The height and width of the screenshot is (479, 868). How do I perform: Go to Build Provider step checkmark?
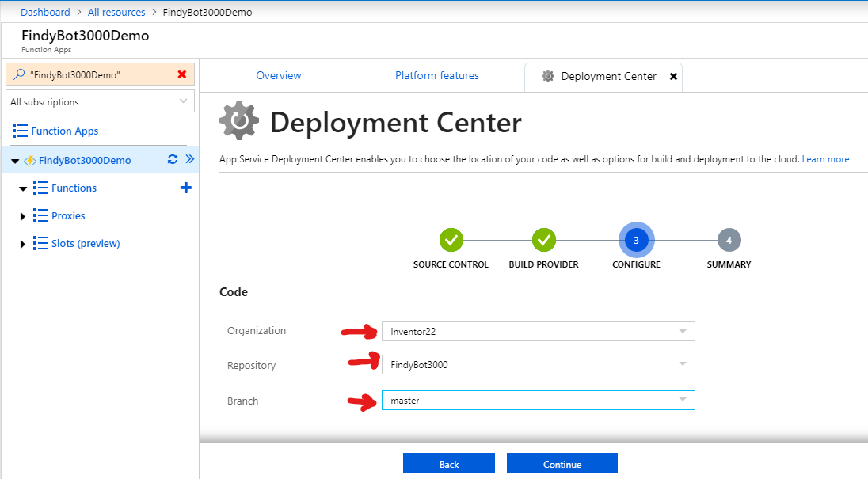pyautogui.click(x=543, y=240)
